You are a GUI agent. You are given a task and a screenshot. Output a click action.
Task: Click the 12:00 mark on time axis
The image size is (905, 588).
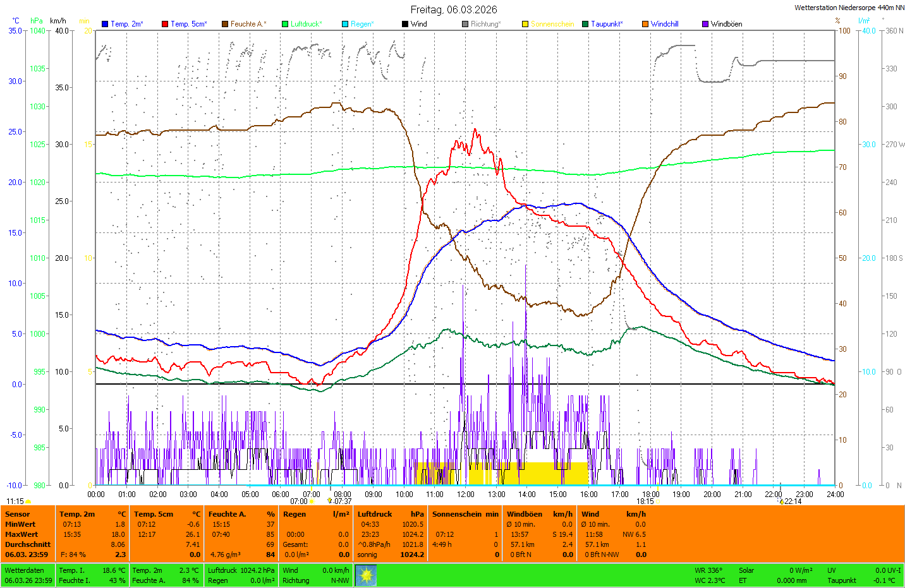(x=466, y=495)
